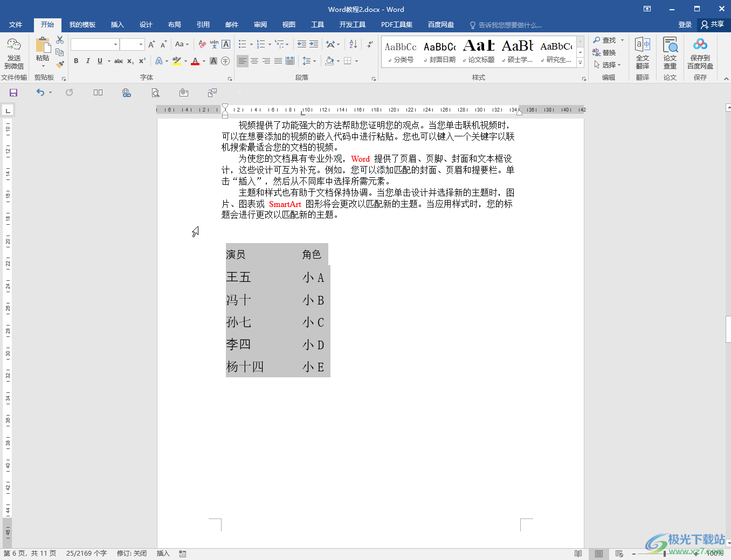The height and width of the screenshot is (560, 731).
Task: Click the yellow text highlight color button
Action: click(x=177, y=61)
